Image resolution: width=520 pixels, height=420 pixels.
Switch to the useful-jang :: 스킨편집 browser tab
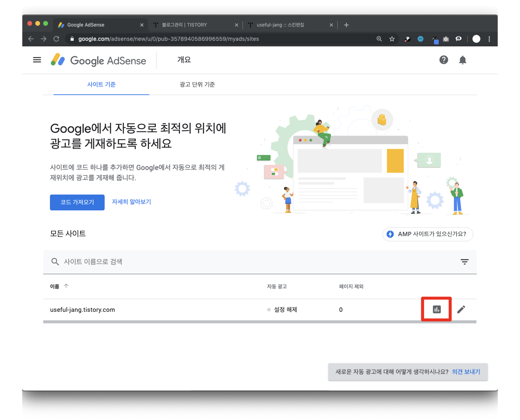pyautogui.click(x=290, y=25)
